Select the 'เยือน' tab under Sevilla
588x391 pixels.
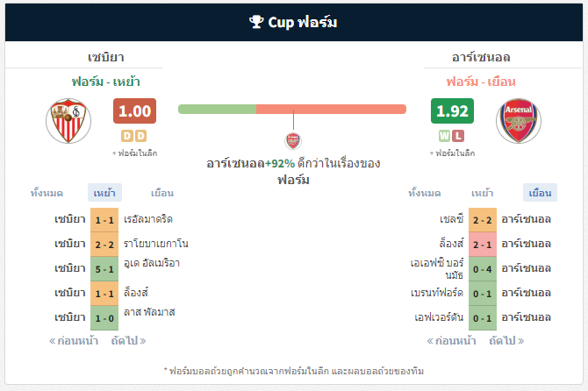tap(162, 193)
